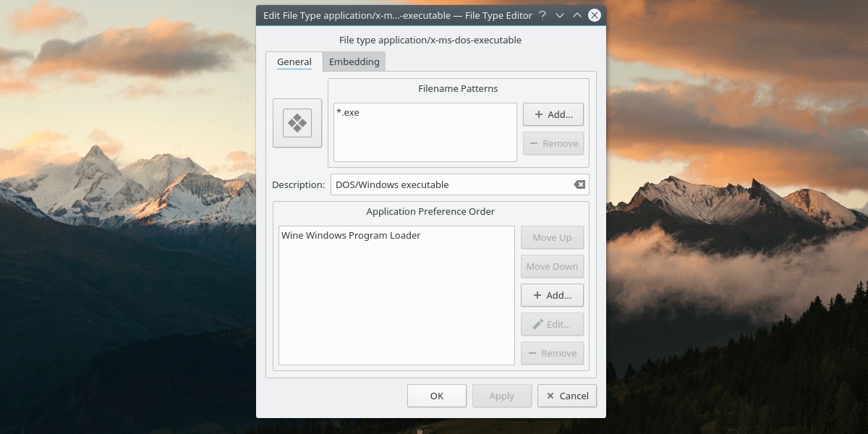Screen dimensions: 868x434
Task: Click the down chevron in the title bar
Action: 559,14
